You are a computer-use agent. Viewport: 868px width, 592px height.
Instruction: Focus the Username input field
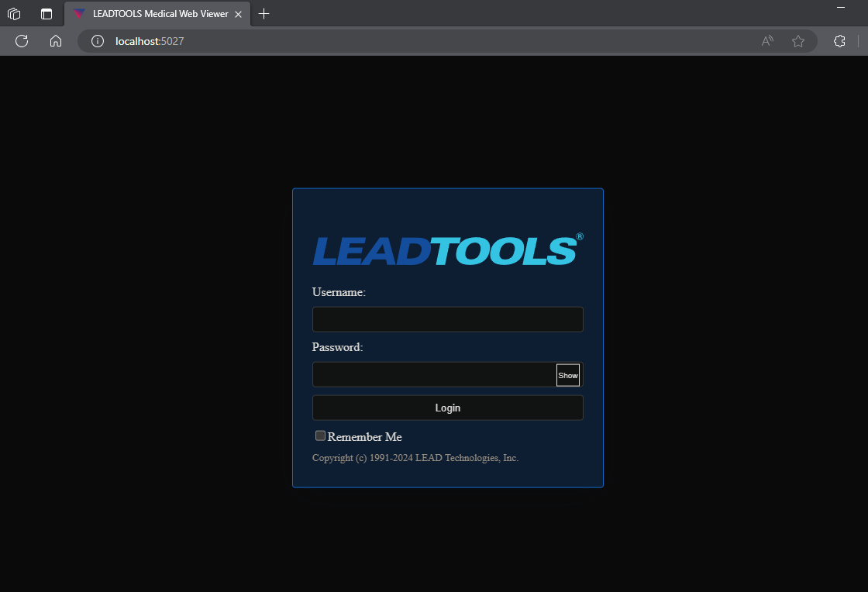[x=447, y=319]
